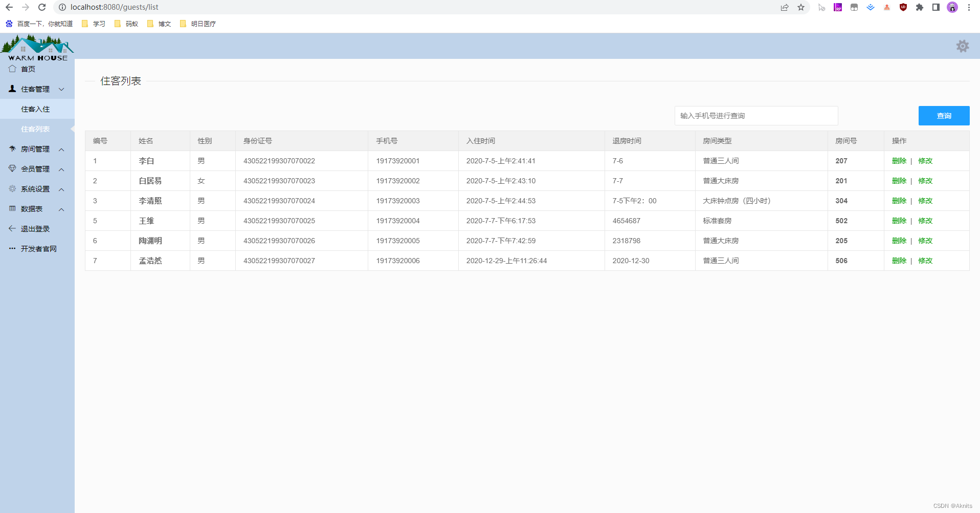
Task: Click the blue 查询 button
Action: [x=944, y=116]
